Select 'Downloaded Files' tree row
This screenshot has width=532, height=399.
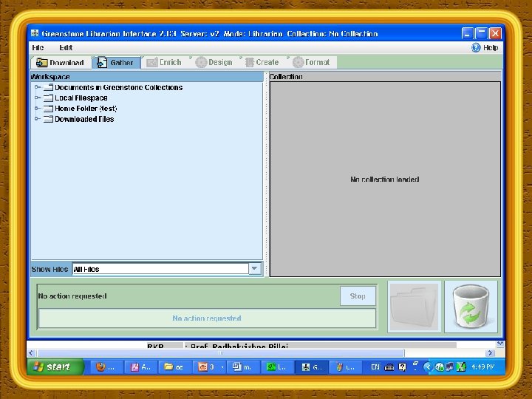click(84, 119)
